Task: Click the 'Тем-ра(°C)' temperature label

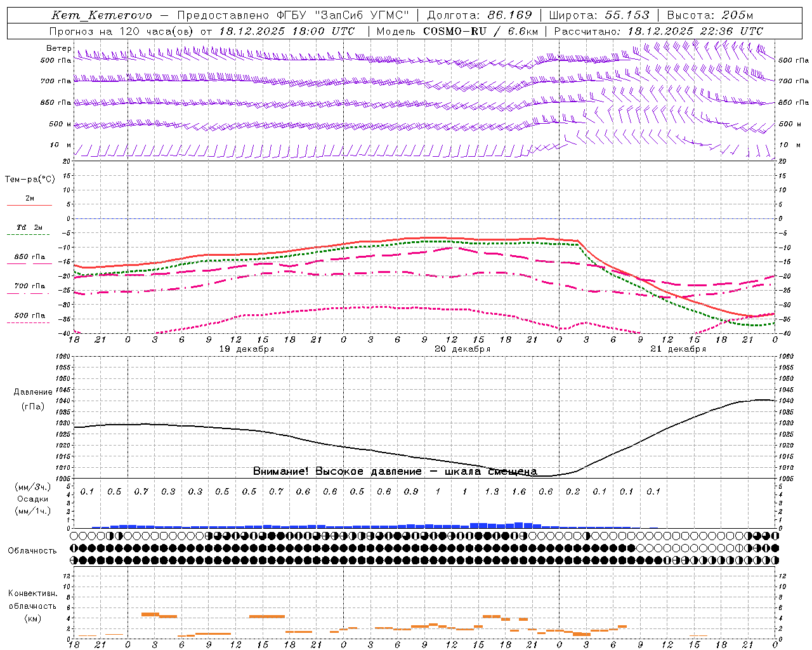Action: (30, 180)
